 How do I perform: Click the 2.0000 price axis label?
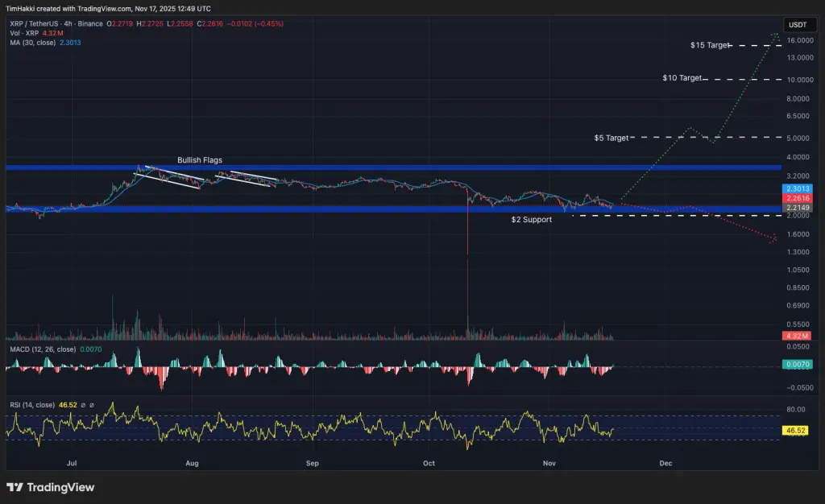pyautogui.click(x=798, y=216)
